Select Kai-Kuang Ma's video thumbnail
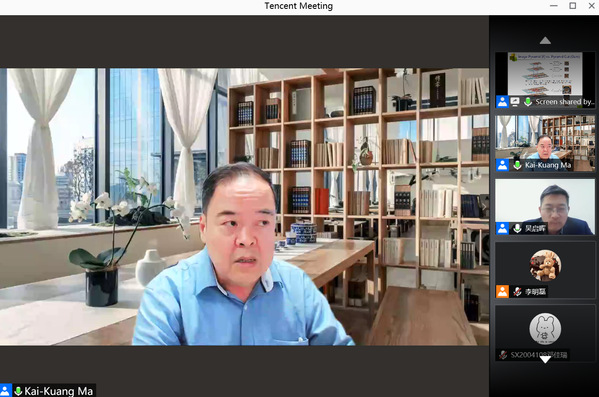This screenshot has width=599, height=397. [545, 143]
